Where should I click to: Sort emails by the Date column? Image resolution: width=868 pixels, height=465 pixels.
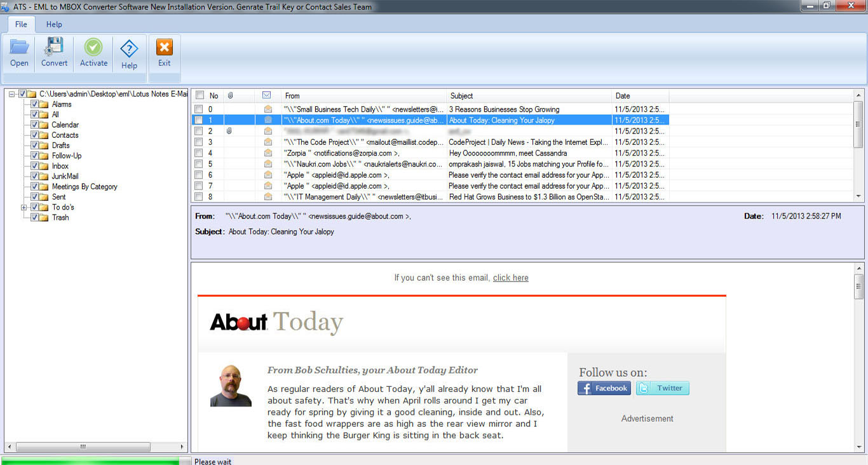641,95
